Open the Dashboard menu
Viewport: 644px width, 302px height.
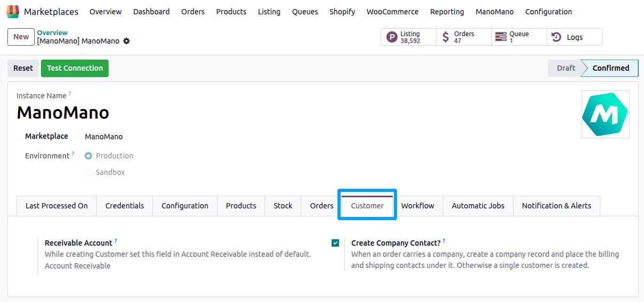click(x=151, y=12)
